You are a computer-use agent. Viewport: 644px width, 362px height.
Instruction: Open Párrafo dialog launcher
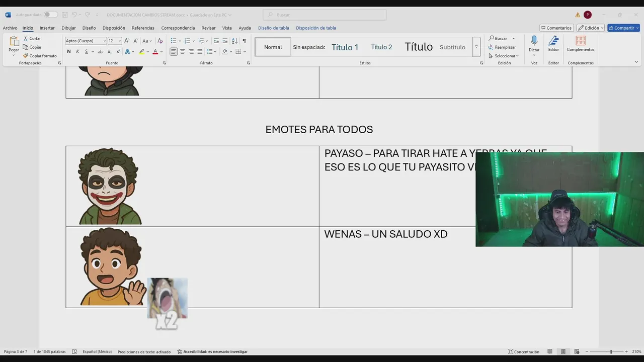click(249, 63)
